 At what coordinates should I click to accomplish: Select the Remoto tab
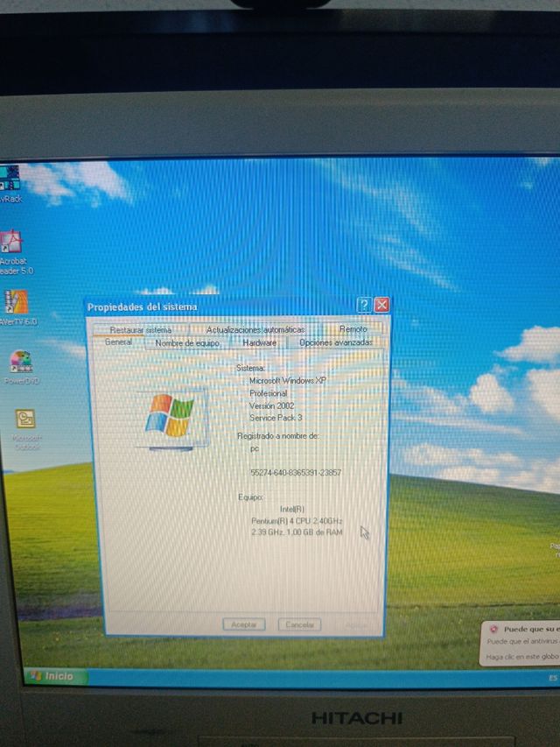pyautogui.click(x=353, y=328)
